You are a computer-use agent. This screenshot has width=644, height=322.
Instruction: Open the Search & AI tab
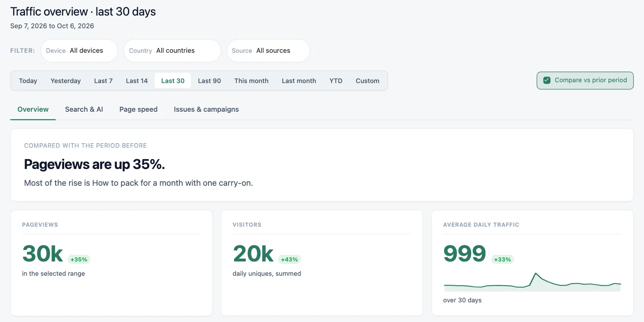pos(84,109)
